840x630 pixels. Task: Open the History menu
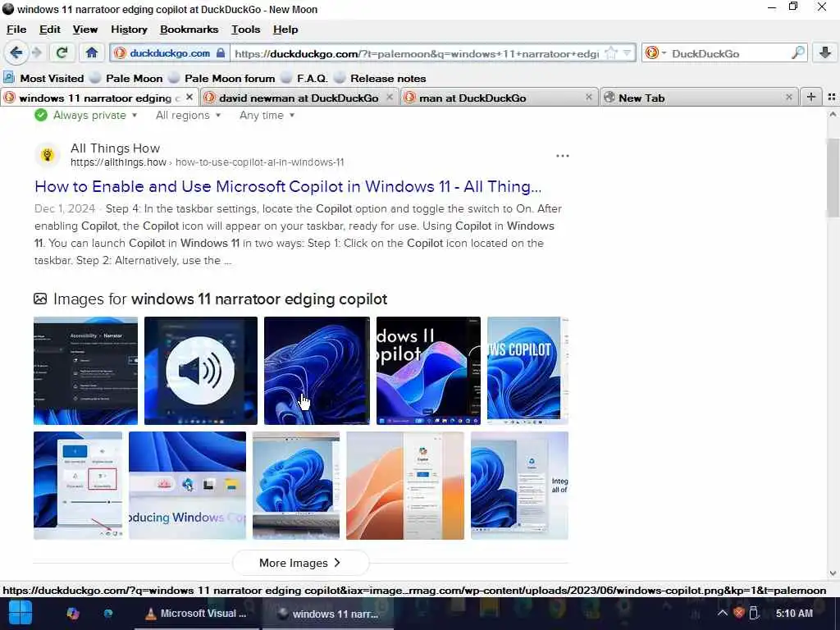coord(129,30)
